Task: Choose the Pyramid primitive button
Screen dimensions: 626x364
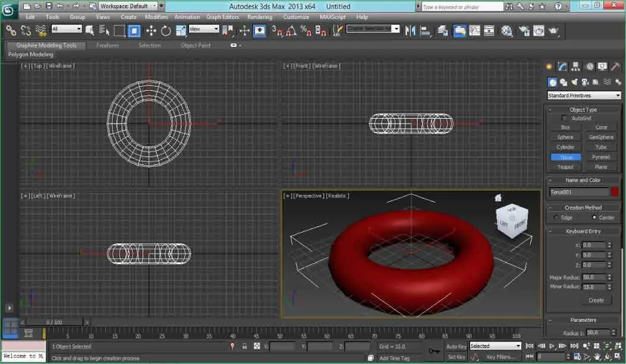Action: (601, 157)
